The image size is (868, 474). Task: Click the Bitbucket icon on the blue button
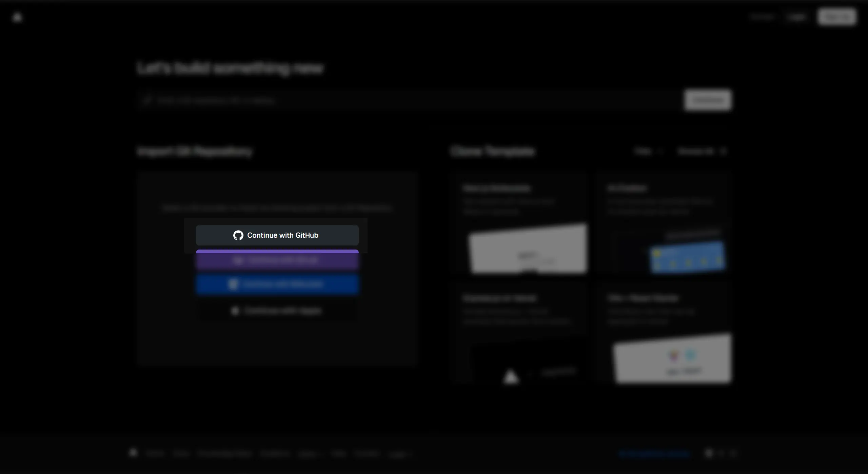pyautogui.click(x=235, y=284)
